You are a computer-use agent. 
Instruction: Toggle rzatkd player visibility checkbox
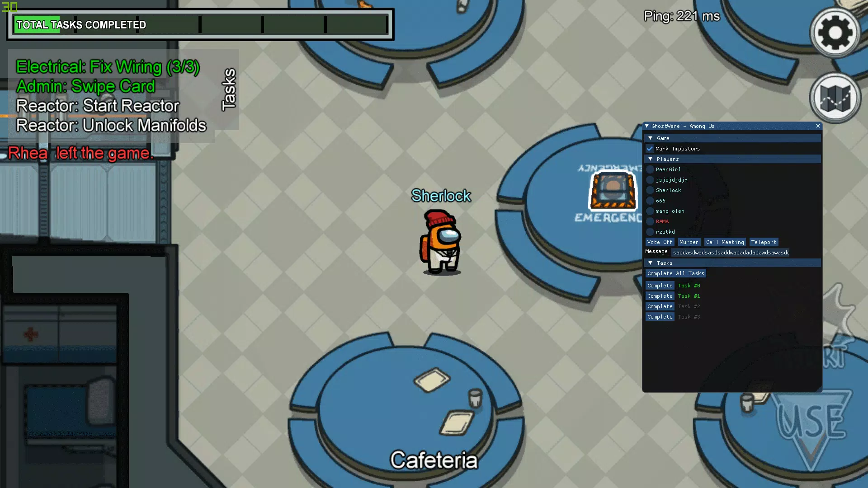tap(651, 232)
